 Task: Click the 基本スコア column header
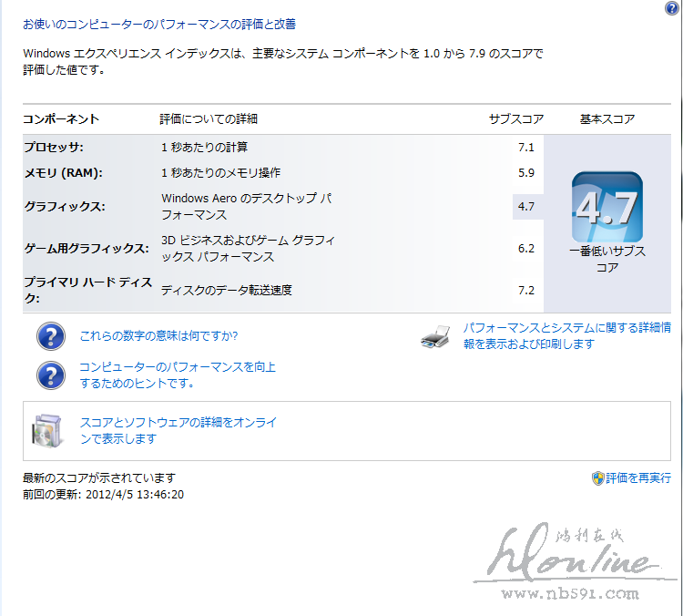(x=607, y=119)
